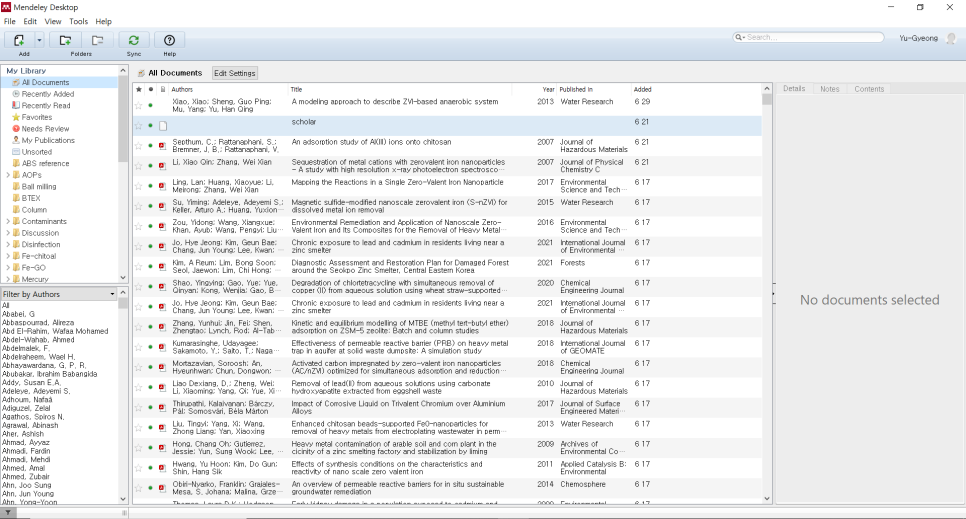
Task: Toggle read dot for Degradation of chlortetracycline paper
Action: (150, 287)
